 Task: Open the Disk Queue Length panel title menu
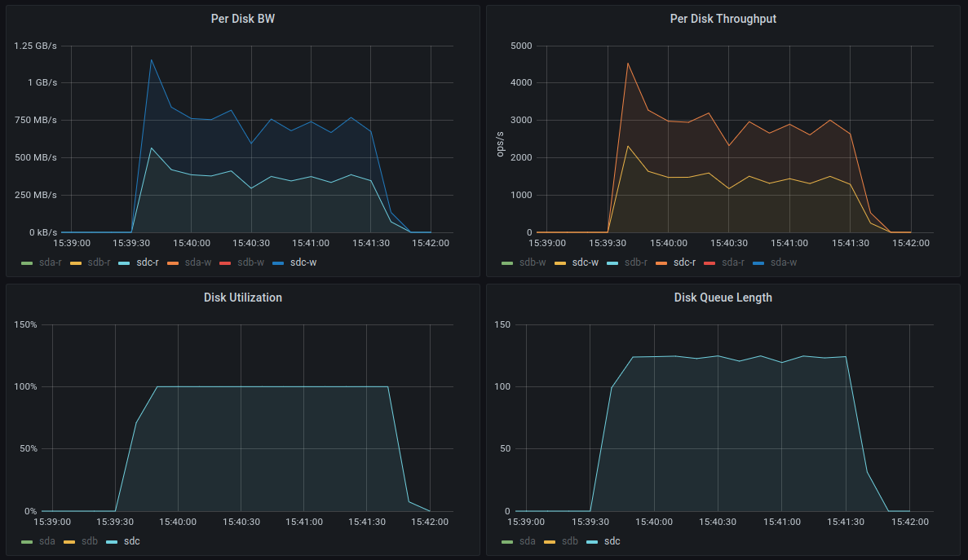pos(723,298)
